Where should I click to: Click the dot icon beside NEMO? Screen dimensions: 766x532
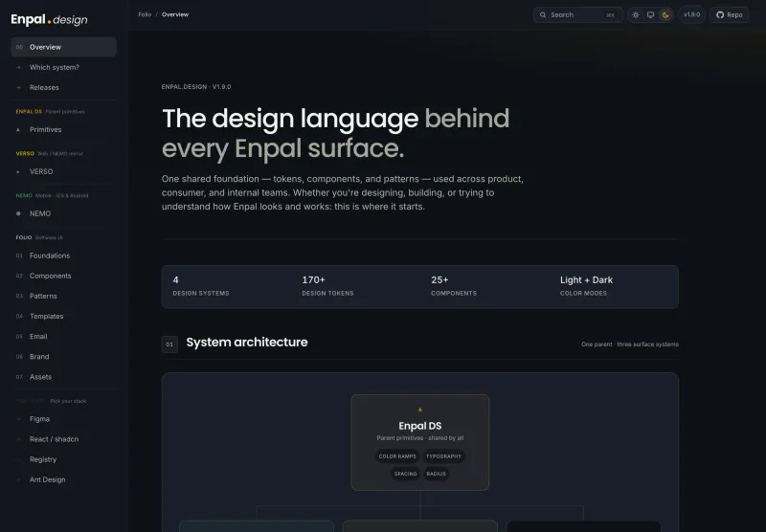18,213
